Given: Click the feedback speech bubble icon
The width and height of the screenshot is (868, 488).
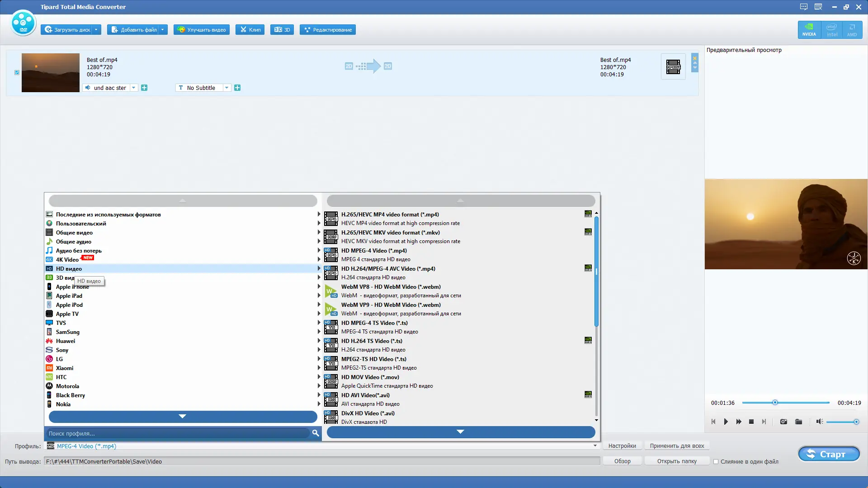Looking at the screenshot, I should 804,7.
